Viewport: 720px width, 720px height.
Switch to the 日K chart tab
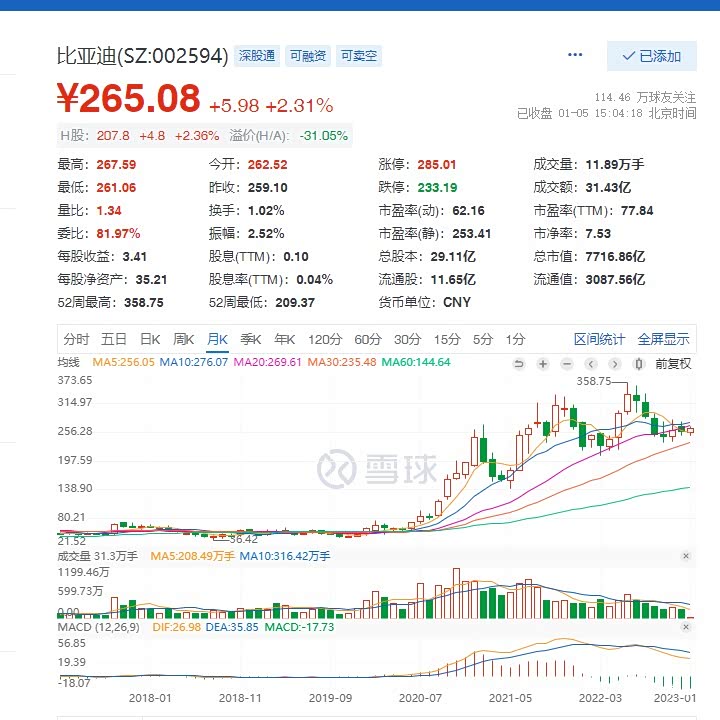coord(149,339)
